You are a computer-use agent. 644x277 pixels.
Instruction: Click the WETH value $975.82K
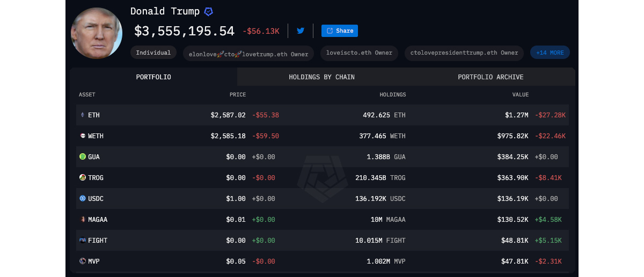513,136
